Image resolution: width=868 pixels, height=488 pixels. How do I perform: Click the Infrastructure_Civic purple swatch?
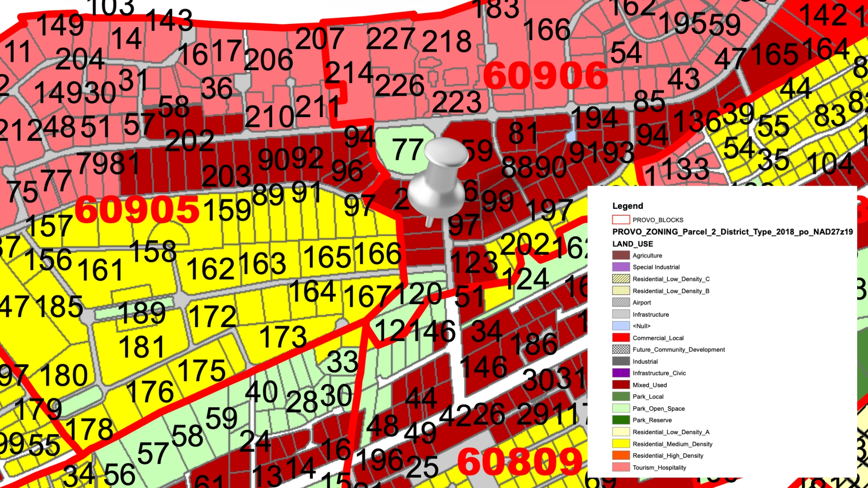[621, 373]
